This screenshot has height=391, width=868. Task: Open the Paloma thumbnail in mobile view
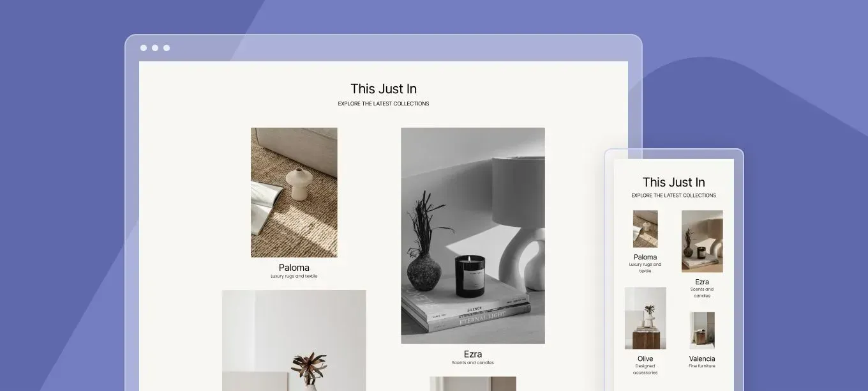point(645,229)
